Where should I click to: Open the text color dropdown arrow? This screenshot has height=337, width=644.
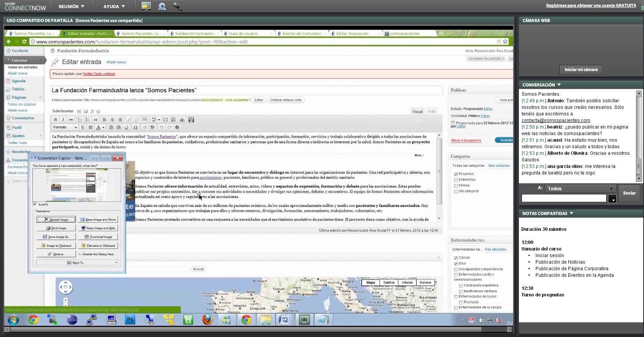click(x=103, y=127)
